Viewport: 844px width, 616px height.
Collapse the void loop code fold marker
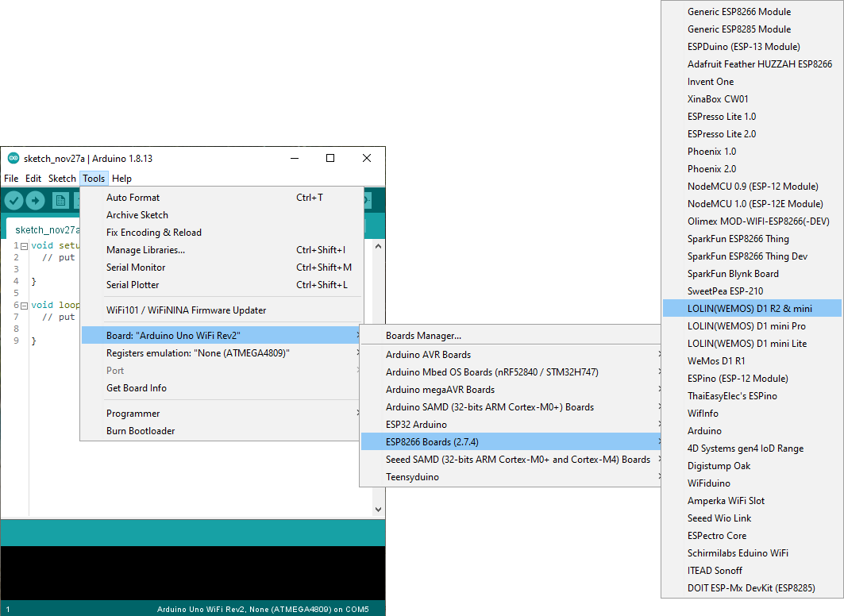point(24,306)
